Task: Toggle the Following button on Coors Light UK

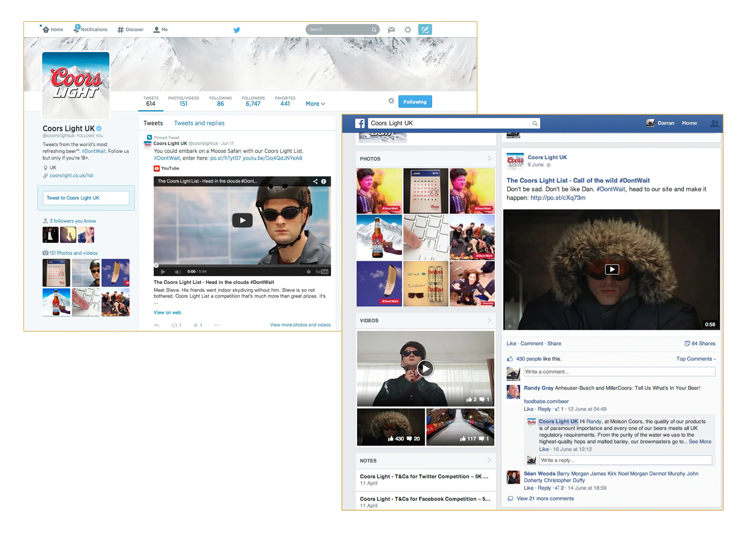Action: point(415,102)
